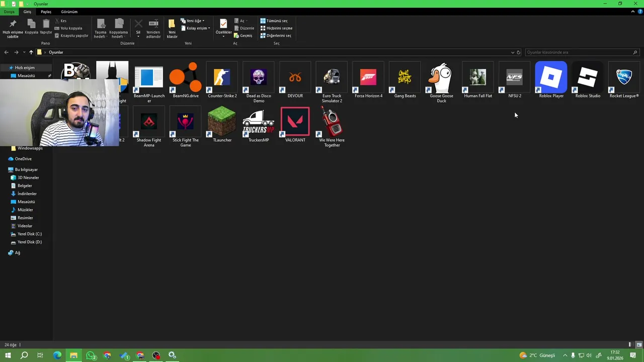The width and height of the screenshot is (644, 362).
Task: Launch Forza Horizon 4 shortcut
Action: pyautogui.click(x=368, y=80)
